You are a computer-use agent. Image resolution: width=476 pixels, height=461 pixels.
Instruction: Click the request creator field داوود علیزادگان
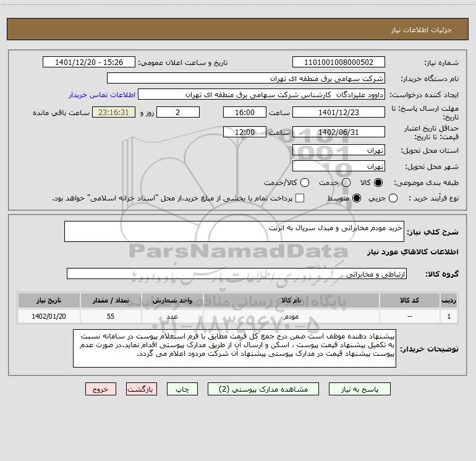click(x=261, y=94)
